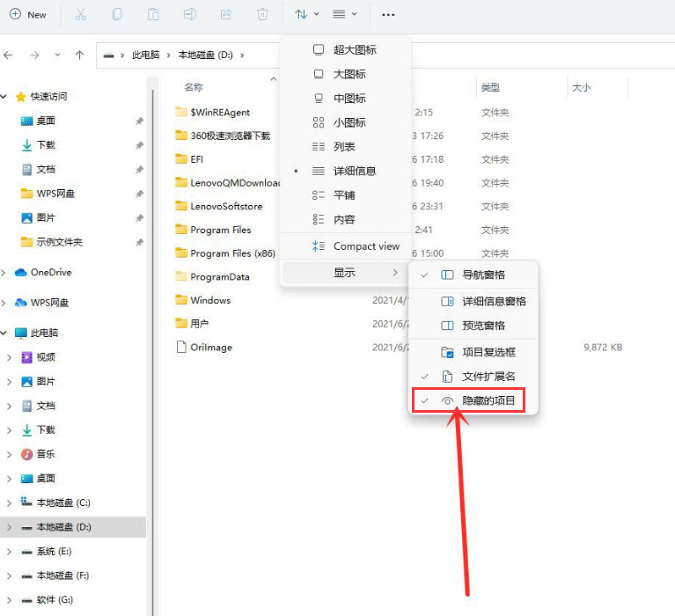
Task: Toggle 导航窗格 navigation pane
Action: [473, 275]
